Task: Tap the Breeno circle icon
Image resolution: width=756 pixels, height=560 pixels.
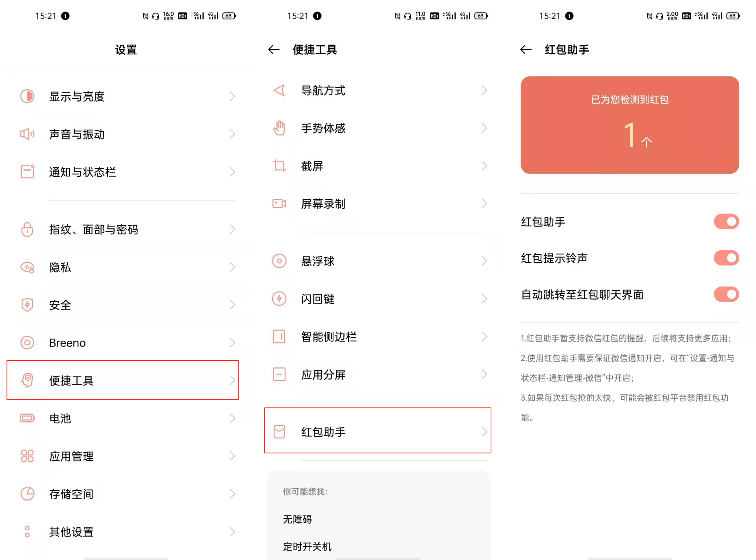Action: click(x=27, y=343)
